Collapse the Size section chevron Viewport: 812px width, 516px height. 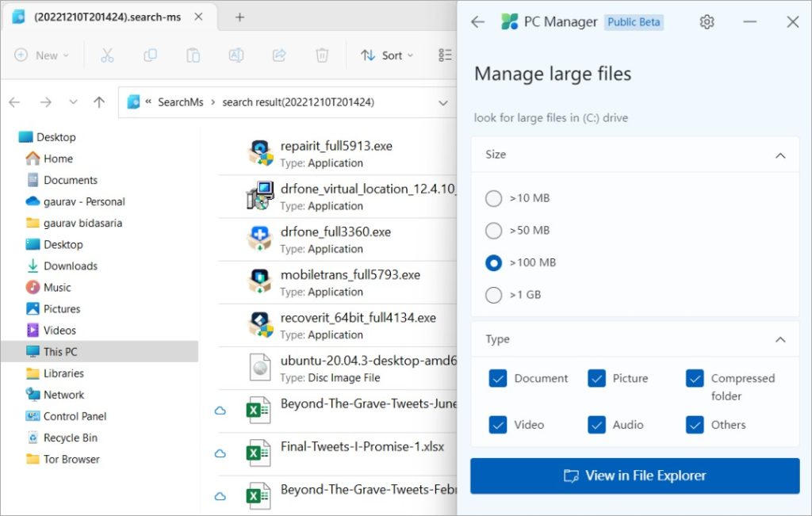coord(780,155)
